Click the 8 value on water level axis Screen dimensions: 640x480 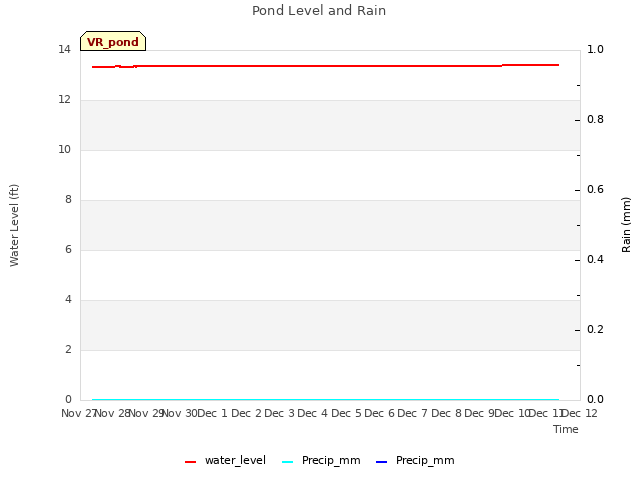[68, 200]
